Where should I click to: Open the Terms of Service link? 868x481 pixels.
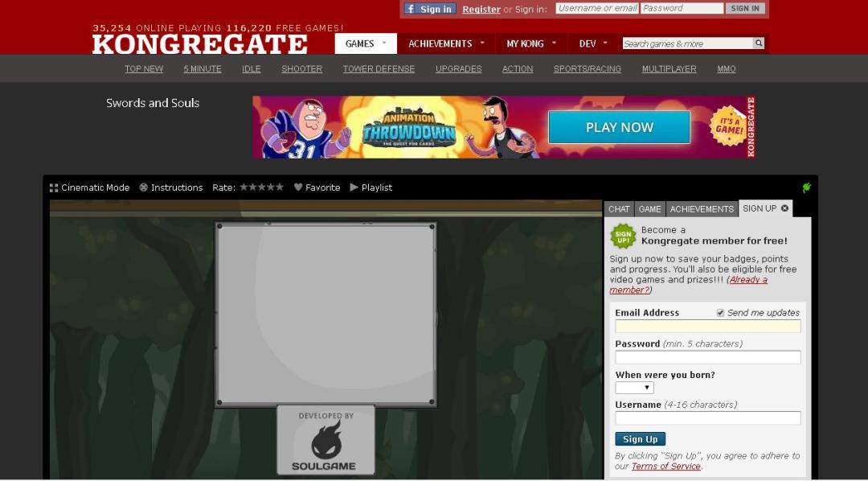[666, 466]
